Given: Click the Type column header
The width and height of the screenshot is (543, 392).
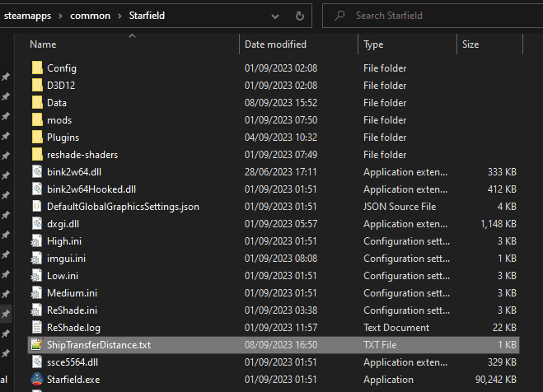Looking at the screenshot, I should point(373,44).
